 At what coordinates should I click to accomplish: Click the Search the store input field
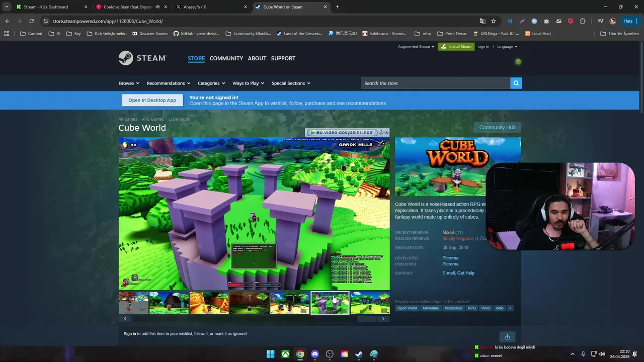(x=436, y=83)
